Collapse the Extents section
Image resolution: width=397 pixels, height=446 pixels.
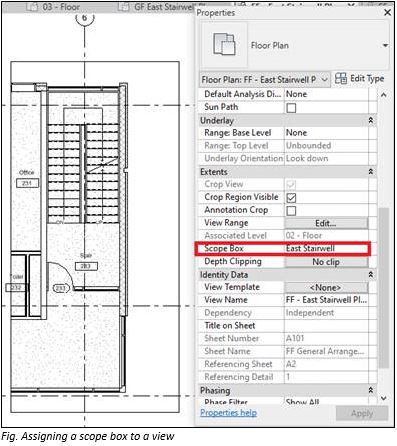(371, 172)
